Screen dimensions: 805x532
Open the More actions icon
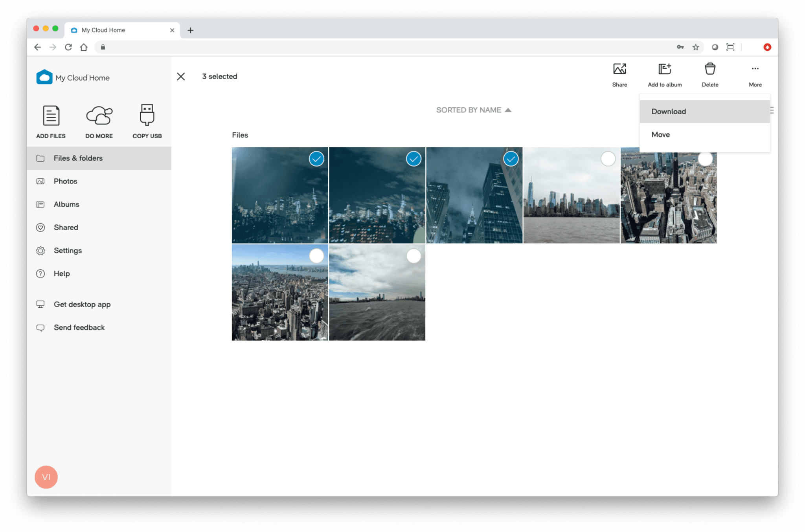[x=755, y=74]
